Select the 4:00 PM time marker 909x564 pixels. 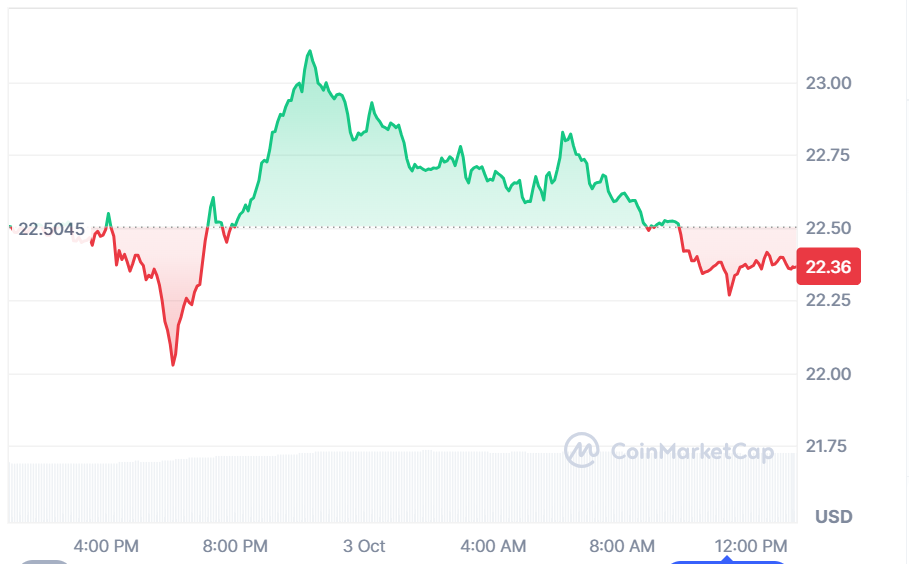point(106,546)
